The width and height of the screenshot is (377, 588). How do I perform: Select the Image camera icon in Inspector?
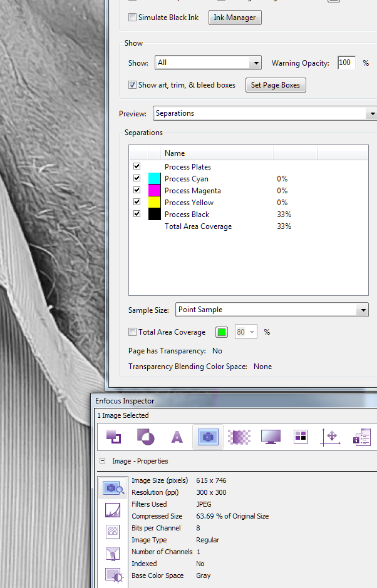207,437
